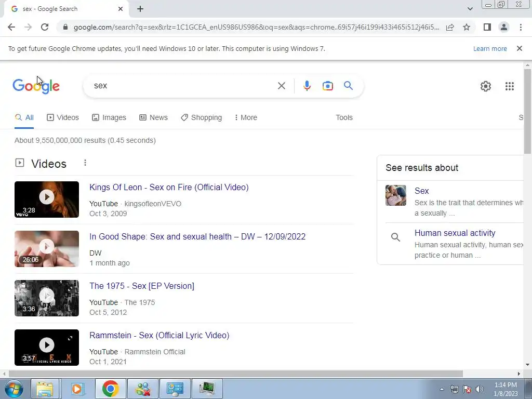Click the address bar URL
The height and width of the screenshot is (399, 532).
256,27
